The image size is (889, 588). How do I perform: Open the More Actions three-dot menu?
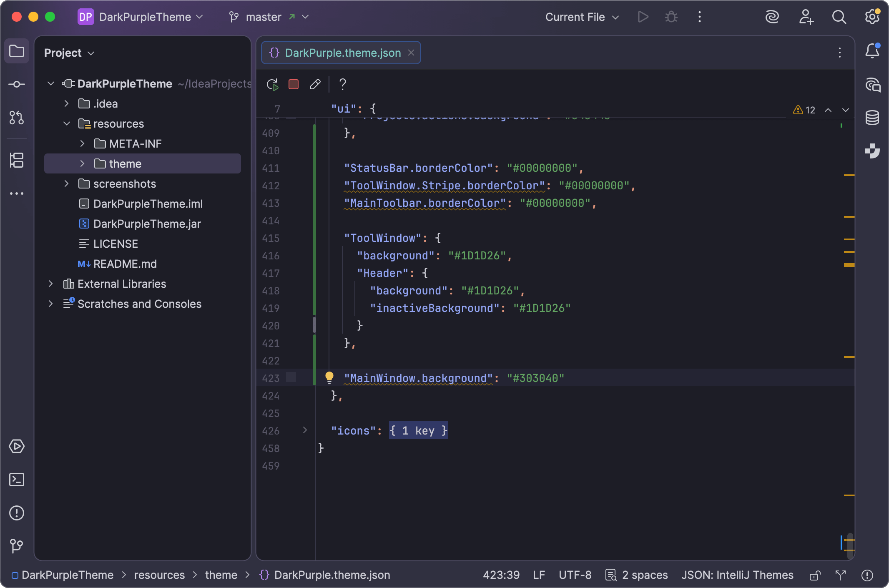699,17
